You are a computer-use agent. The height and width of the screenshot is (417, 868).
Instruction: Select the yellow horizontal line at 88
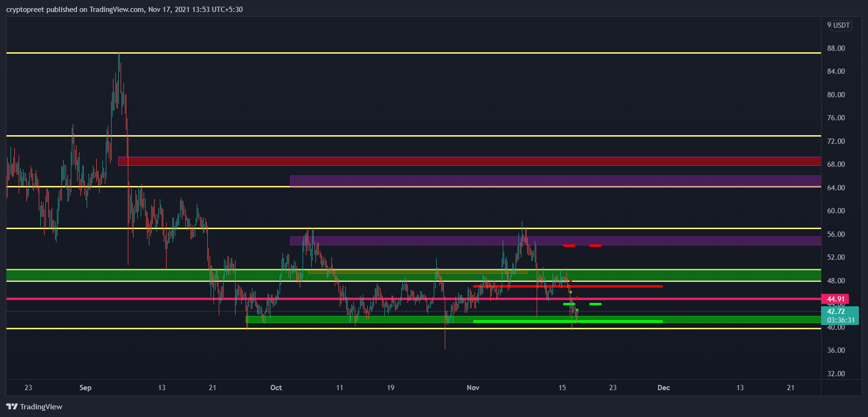click(414, 53)
